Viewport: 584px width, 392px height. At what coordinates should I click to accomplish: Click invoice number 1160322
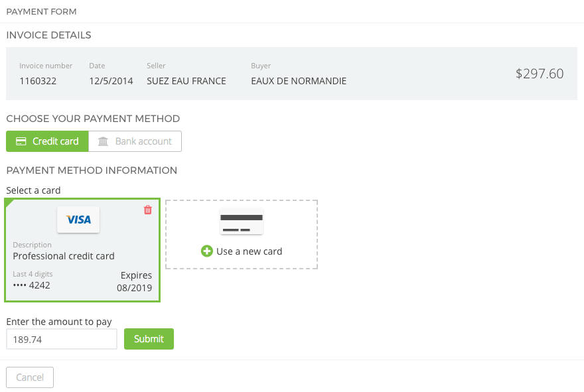pyautogui.click(x=38, y=81)
